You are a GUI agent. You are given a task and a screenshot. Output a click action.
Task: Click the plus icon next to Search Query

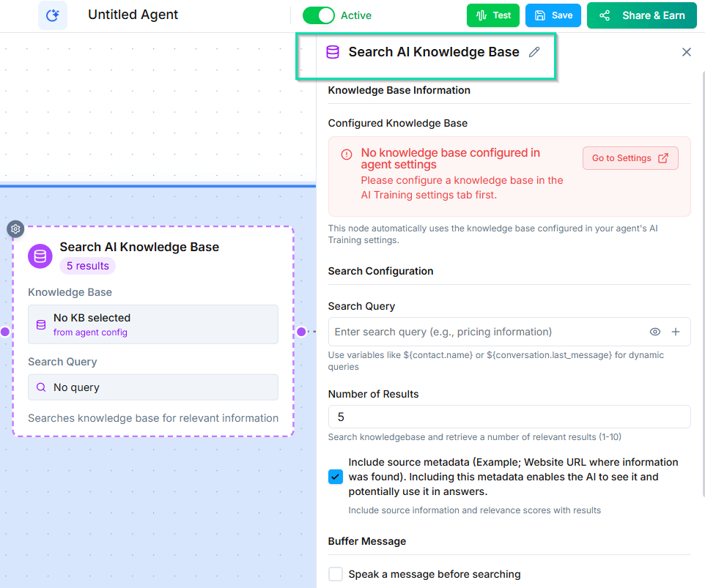[675, 332]
